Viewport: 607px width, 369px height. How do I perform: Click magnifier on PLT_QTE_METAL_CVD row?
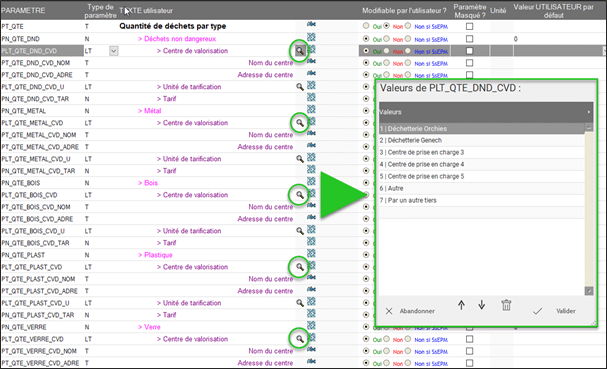coord(300,123)
